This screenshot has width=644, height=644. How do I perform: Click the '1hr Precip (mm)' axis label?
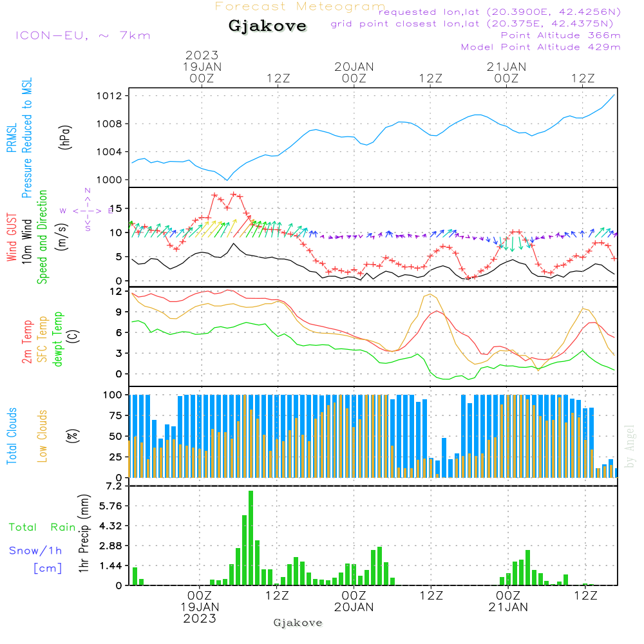pos(84,533)
